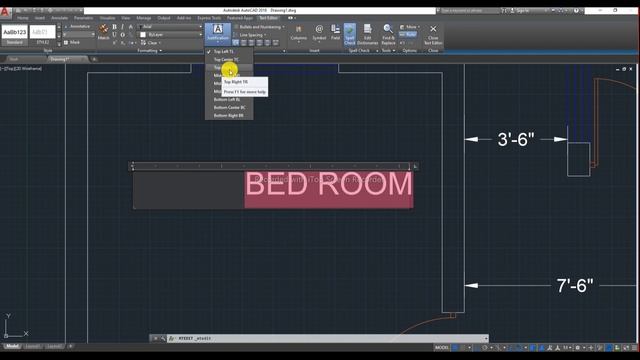This screenshot has width=640, height=360.
Task: Add a new drawing tab
Action: 94,59
